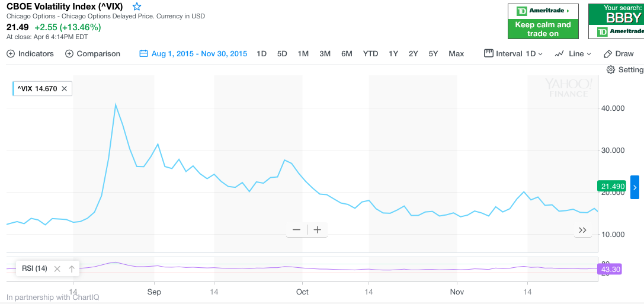Open the Draw tool
644x304 pixels.
coord(619,54)
